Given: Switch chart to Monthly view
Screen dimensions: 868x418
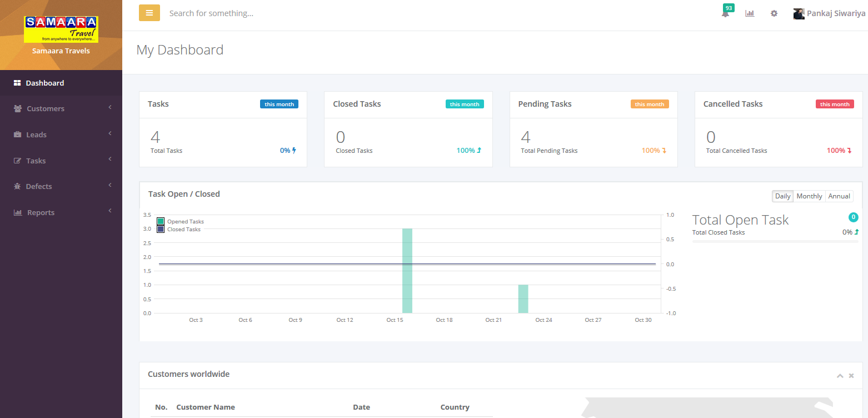Looking at the screenshot, I should (809, 196).
